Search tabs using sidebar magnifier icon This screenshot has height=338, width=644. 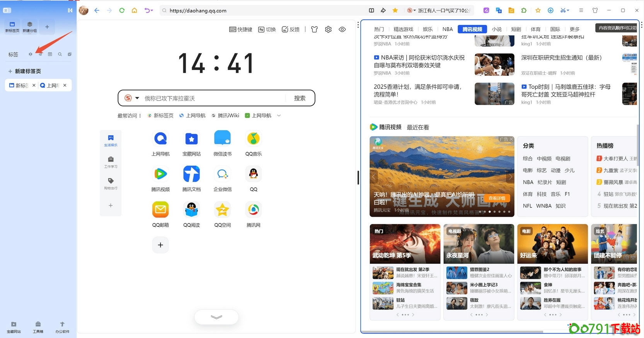60,54
